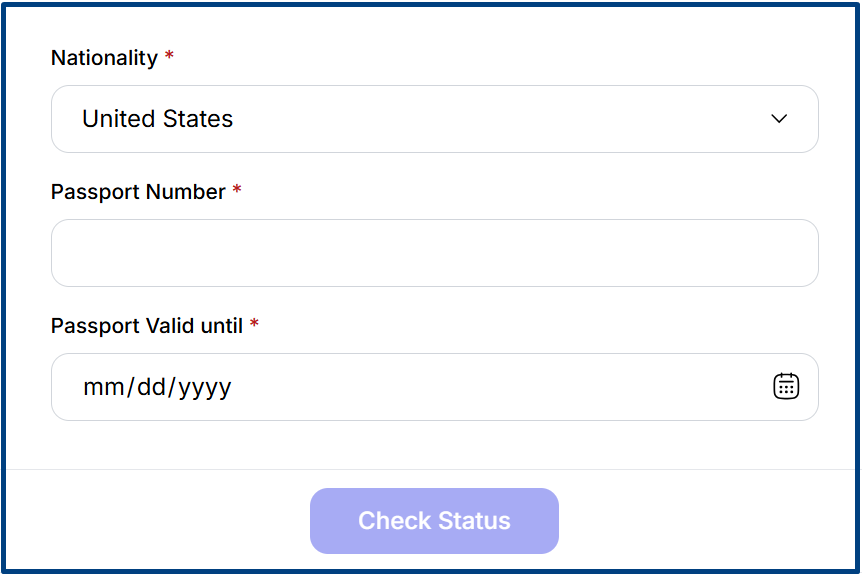The height and width of the screenshot is (576, 862).
Task: Focus the Passport Number text field
Action: 434,253
